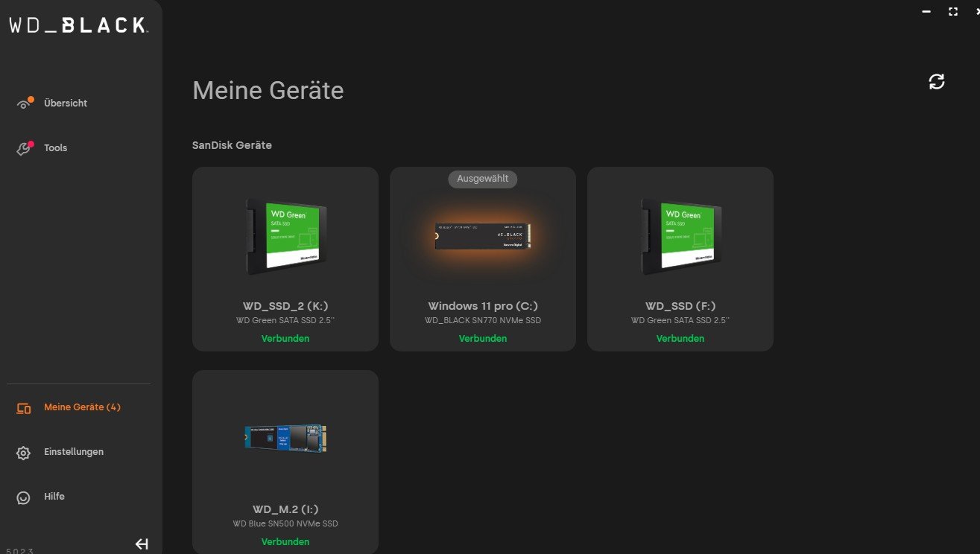
Task: Minimize the window
Action: click(x=926, y=12)
